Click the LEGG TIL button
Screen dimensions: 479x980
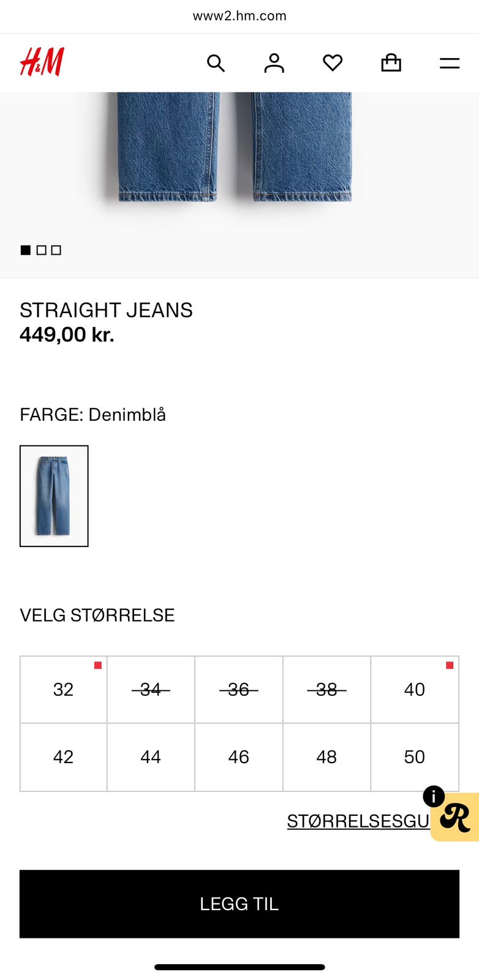pos(240,904)
